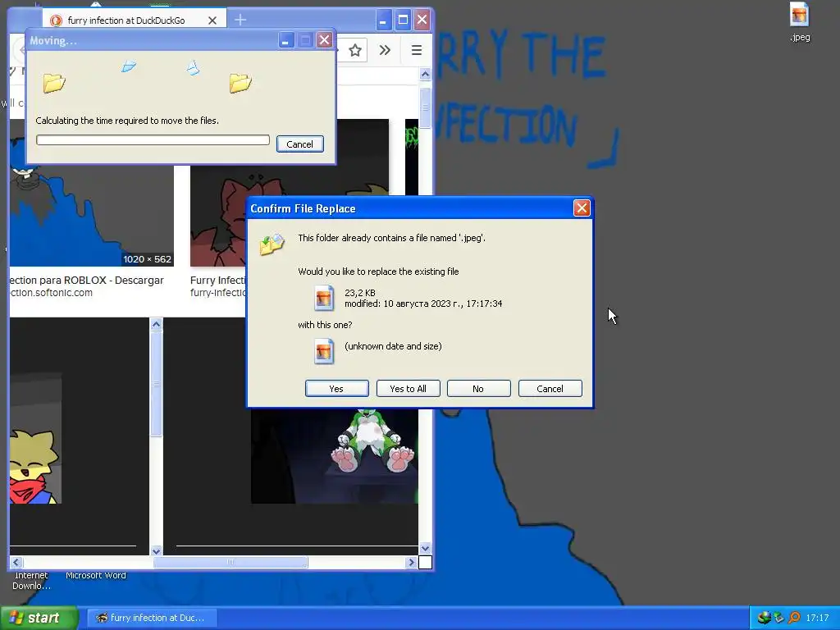Close the Confirm File Replace dialog
The width and height of the screenshot is (840, 630).
point(582,208)
